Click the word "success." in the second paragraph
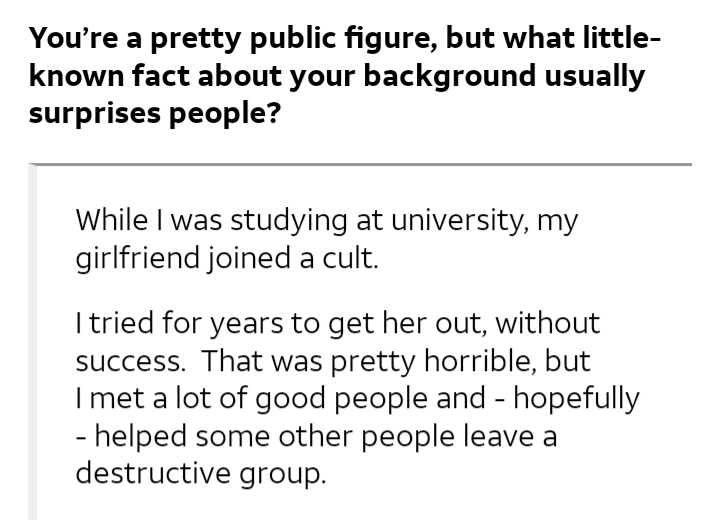This screenshot has width=720, height=520. pyautogui.click(x=131, y=362)
